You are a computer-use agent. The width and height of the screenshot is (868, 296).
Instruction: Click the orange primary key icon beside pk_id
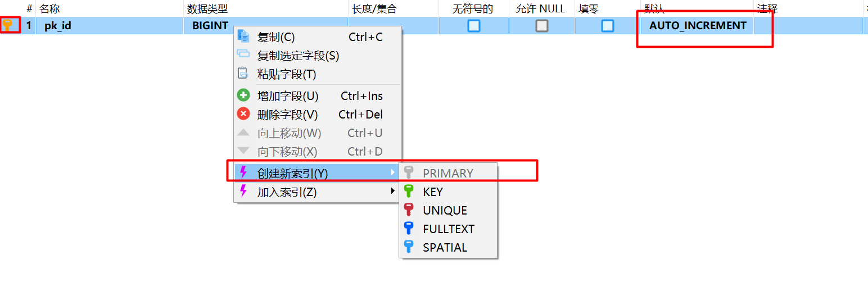coord(8,25)
